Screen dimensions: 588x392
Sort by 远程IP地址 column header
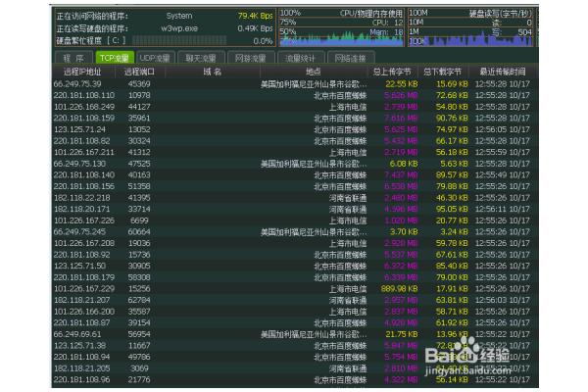click(x=82, y=73)
